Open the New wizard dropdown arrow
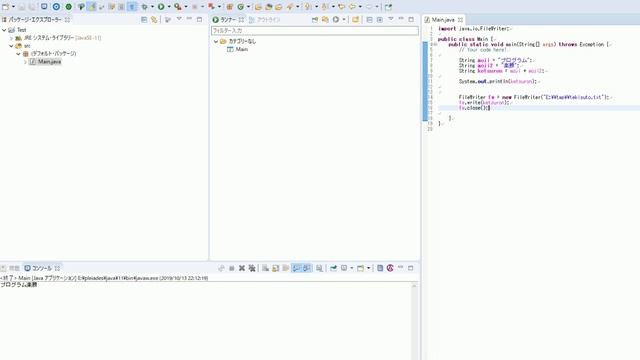The height and width of the screenshot is (360, 640). tap(13, 7)
